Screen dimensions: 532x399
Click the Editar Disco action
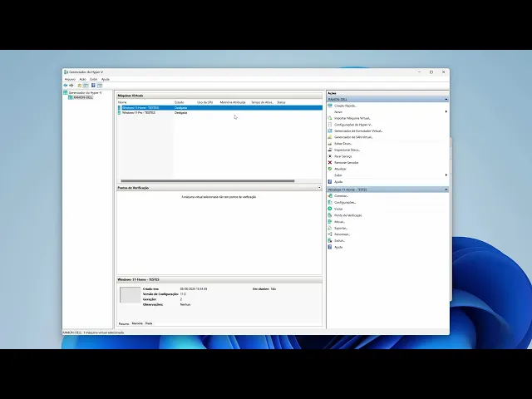pos(342,144)
